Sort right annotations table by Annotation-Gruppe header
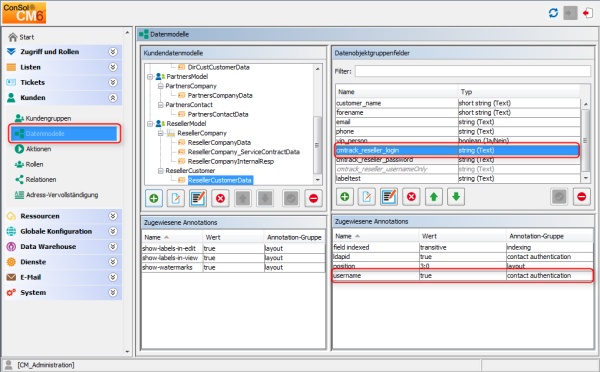The height and width of the screenshot is (372, 600). click(549, 236)
